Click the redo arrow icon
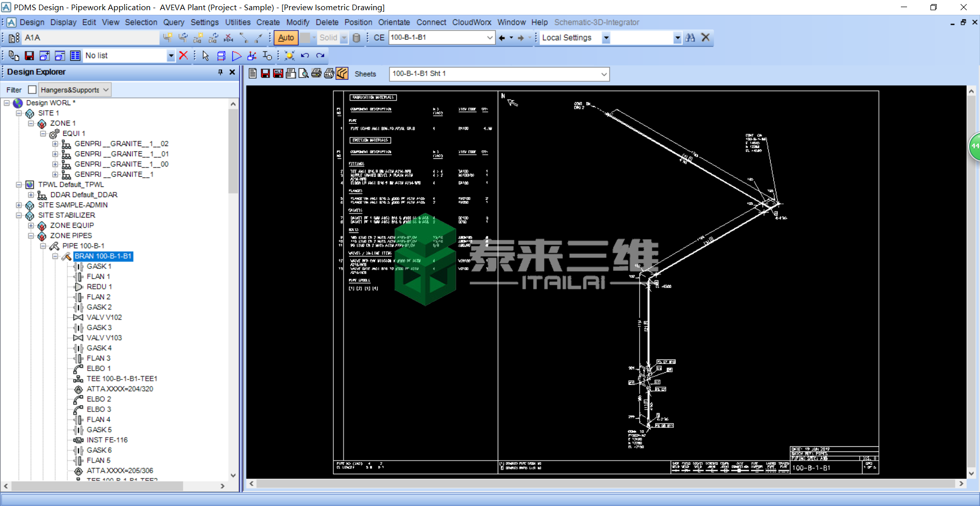The width and height of the screenshot is (980, 506). click(320, 56)
